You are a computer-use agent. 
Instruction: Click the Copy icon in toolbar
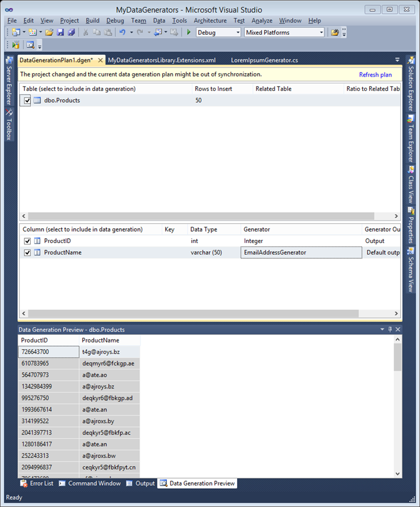97,32
